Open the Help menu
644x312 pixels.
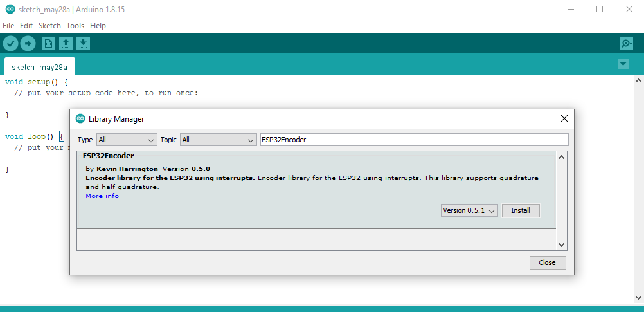coord(98,26)
